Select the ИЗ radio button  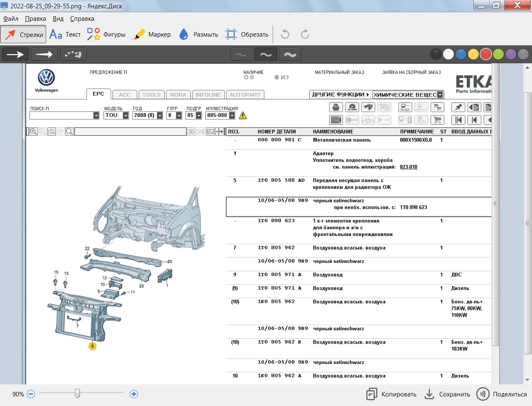click(277, 77)
